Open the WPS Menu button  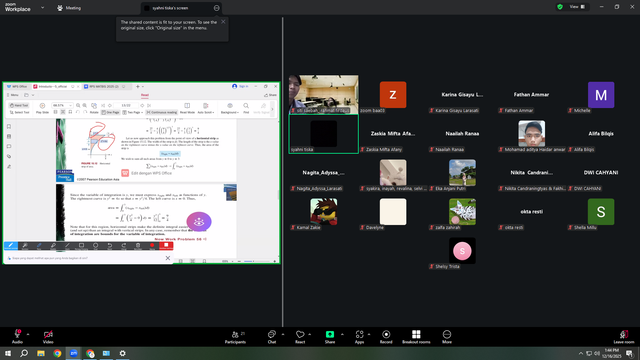13,95
